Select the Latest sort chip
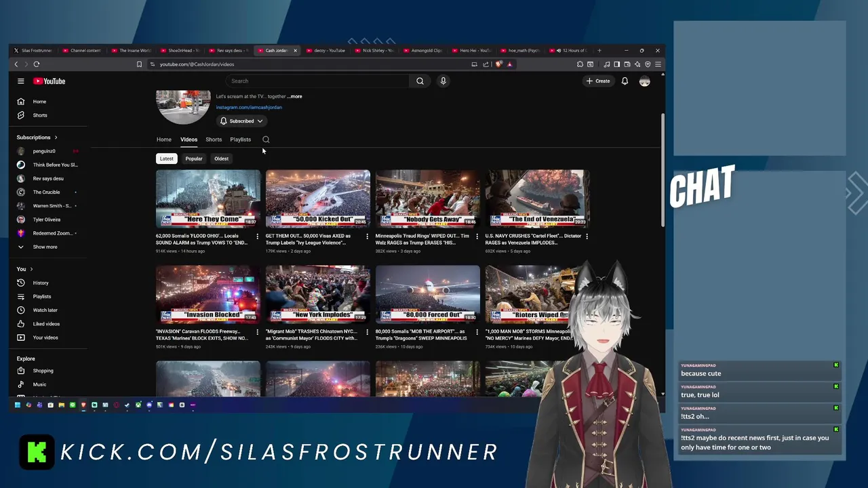The image size is (868, 488). [166, 159]
